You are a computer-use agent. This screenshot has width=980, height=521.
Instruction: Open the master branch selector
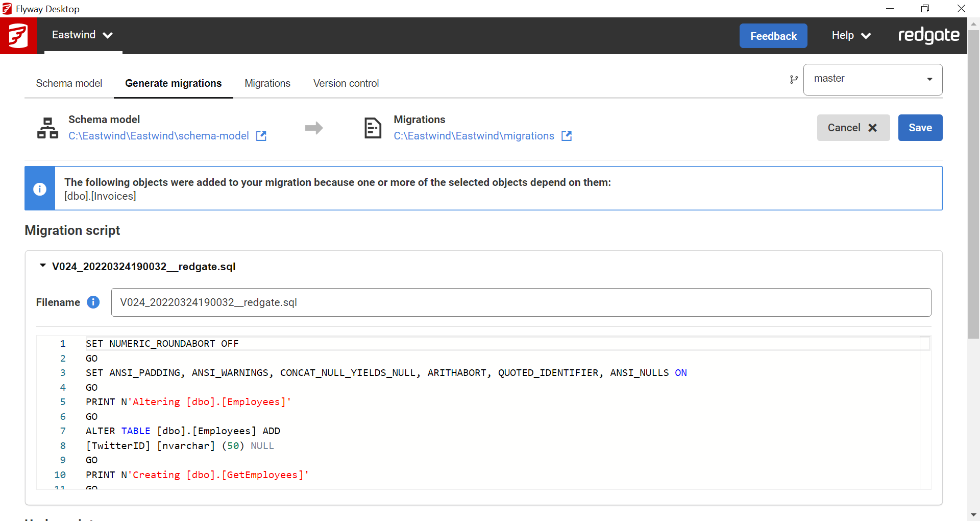tap(872, 79)
